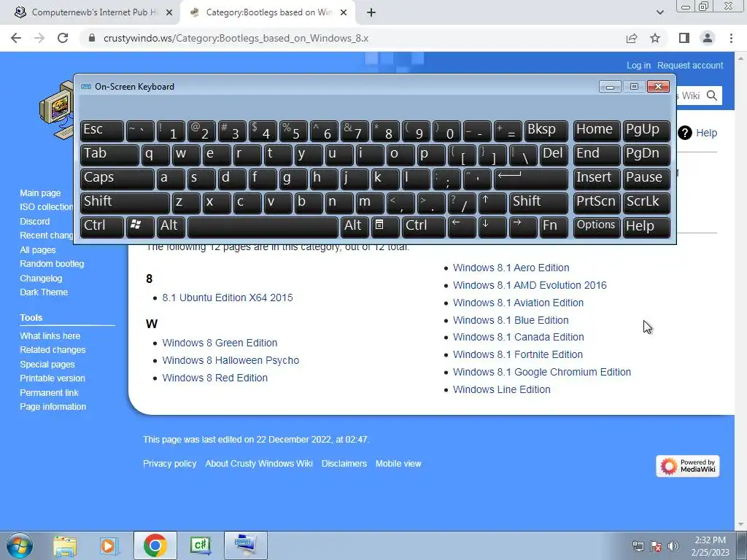The height and width of the screenshot is (560, 747).
Task: Open the Discord sidebar link
Action: 35,222
